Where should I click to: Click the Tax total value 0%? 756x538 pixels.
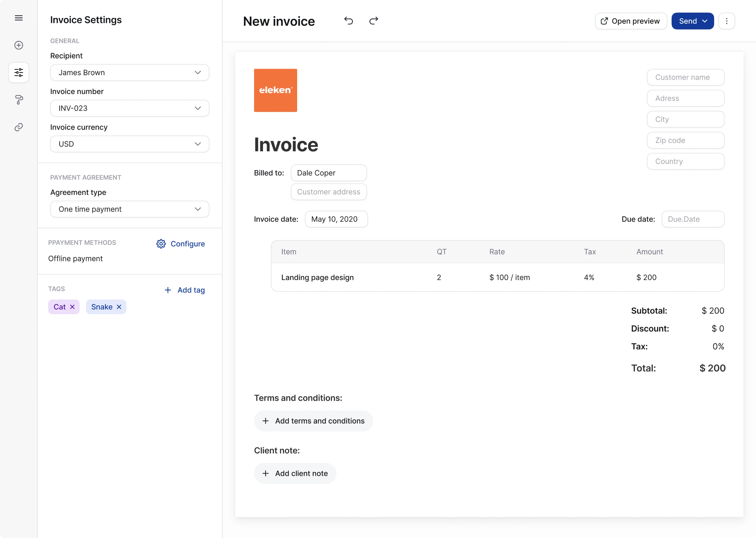click(x=718, y=346)
